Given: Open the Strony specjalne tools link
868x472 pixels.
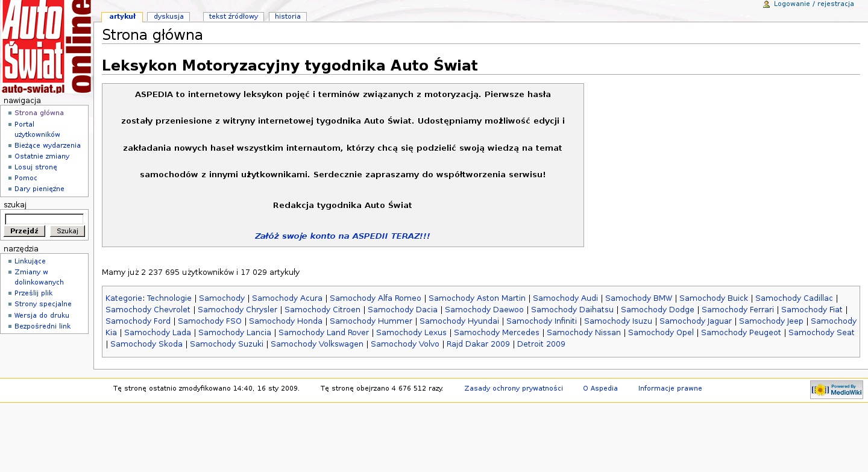Looking at the screenshot, I should [43, 304].
